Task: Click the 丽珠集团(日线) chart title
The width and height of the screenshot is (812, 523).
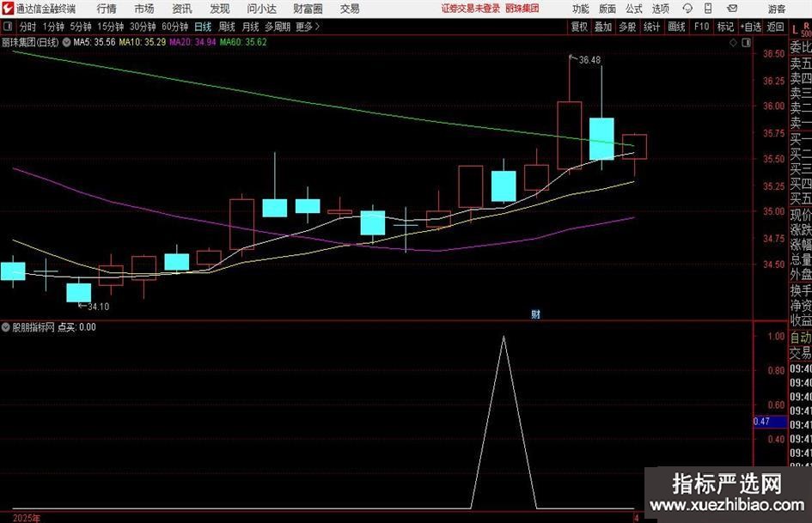Action: pos(30,42)
